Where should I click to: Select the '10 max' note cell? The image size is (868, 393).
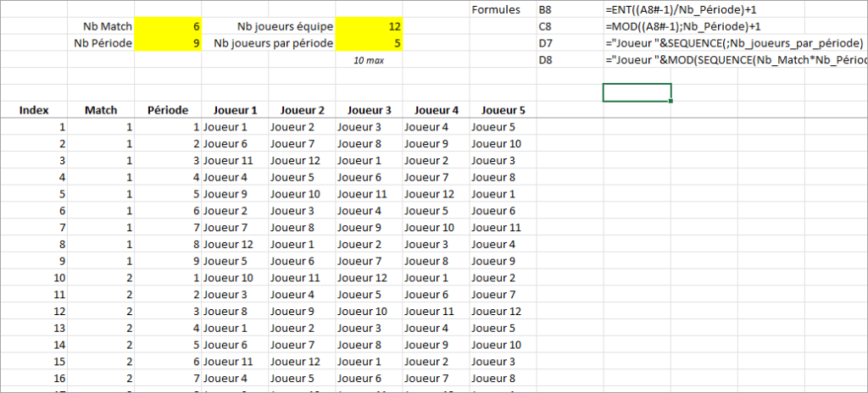370,61
